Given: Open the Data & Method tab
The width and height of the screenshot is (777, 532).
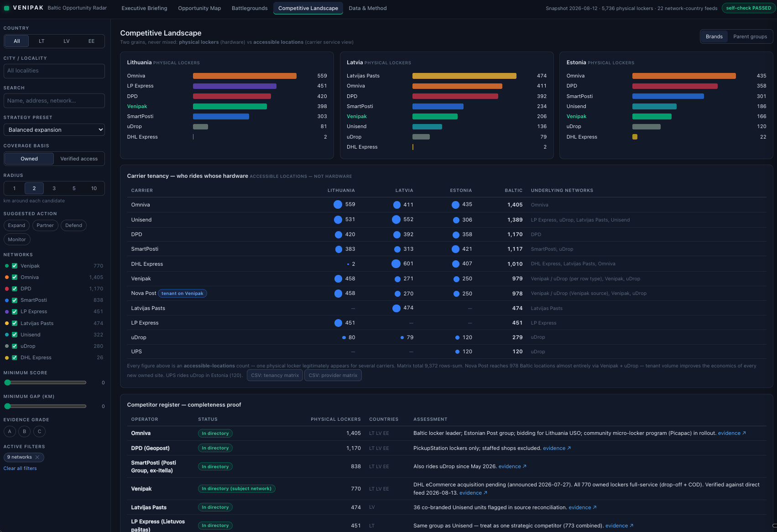Looking at the screenshot, I should click(368, 8).
